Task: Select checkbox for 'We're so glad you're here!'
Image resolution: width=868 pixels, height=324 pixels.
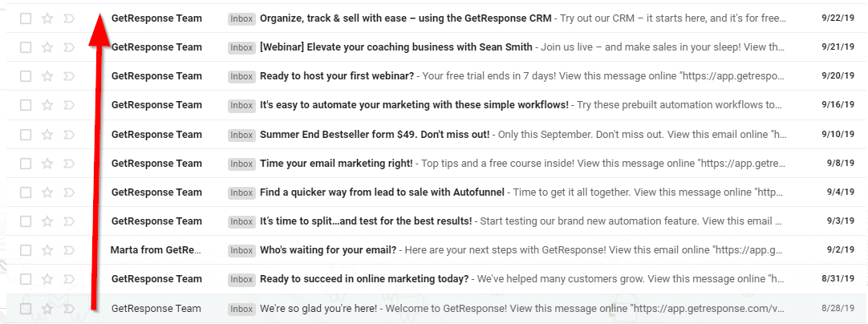Action: (26, 309)
